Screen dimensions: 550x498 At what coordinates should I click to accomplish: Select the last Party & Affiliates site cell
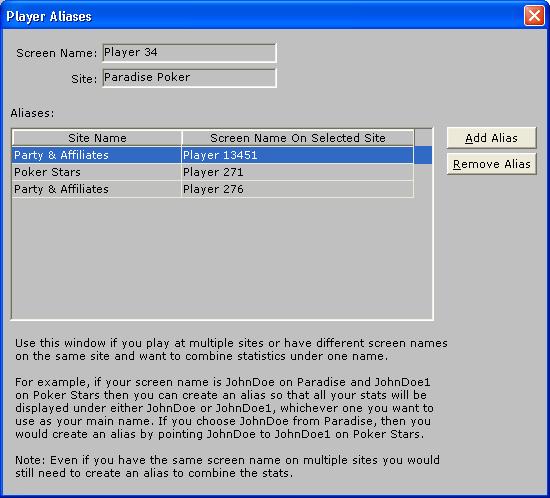97,189
